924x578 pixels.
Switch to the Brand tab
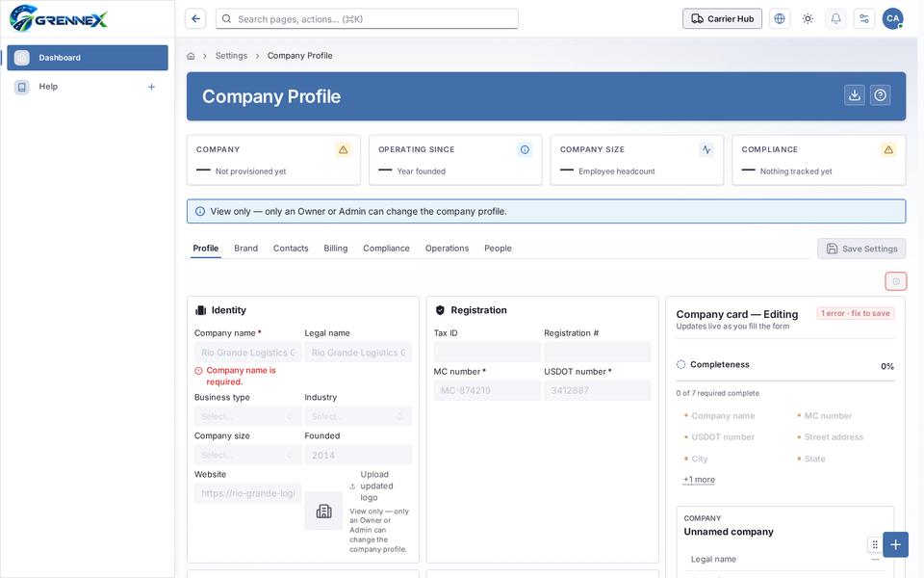click(245, 249)
